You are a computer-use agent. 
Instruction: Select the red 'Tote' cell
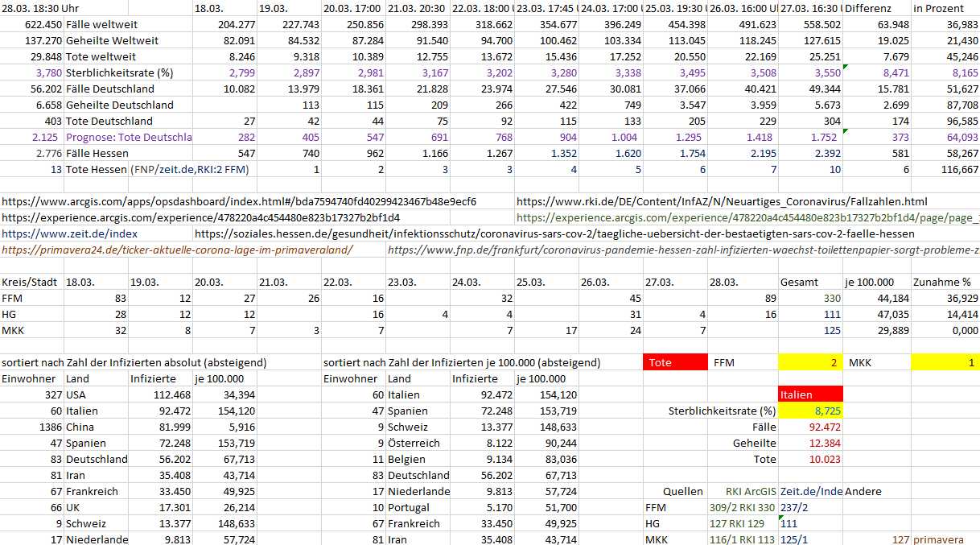click(x=675, y=362)
